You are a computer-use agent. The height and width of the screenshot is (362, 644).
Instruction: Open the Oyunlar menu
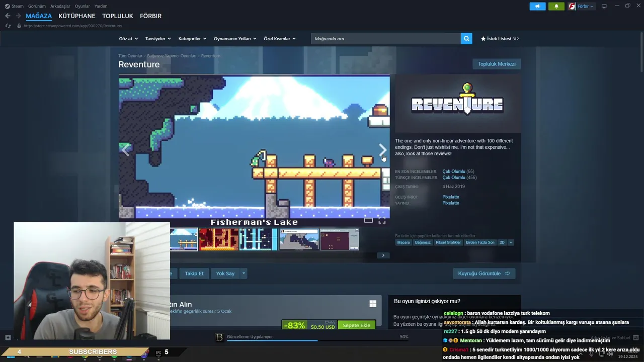pos(83,6)
